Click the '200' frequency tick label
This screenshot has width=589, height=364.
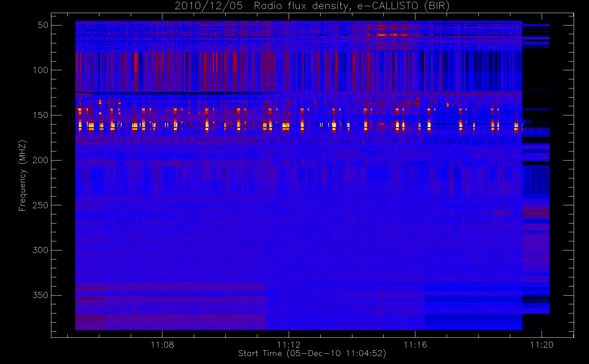tap(40, 160)
